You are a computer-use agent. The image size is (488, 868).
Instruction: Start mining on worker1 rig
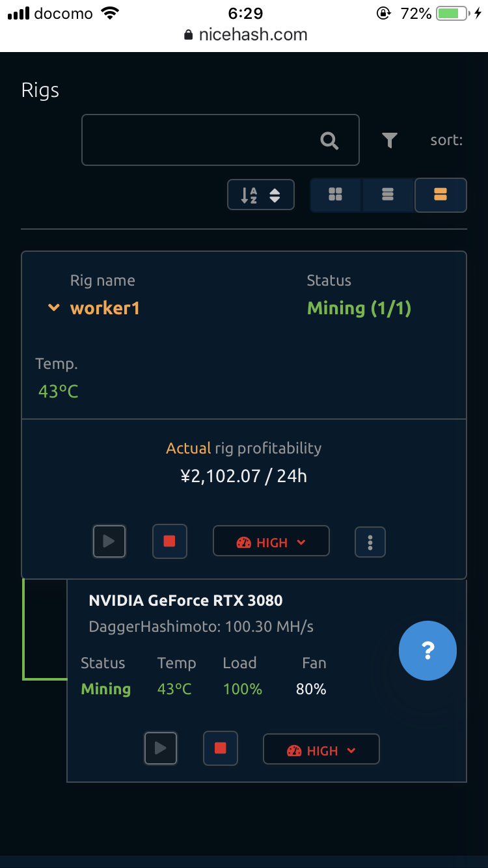pos(109,541)
